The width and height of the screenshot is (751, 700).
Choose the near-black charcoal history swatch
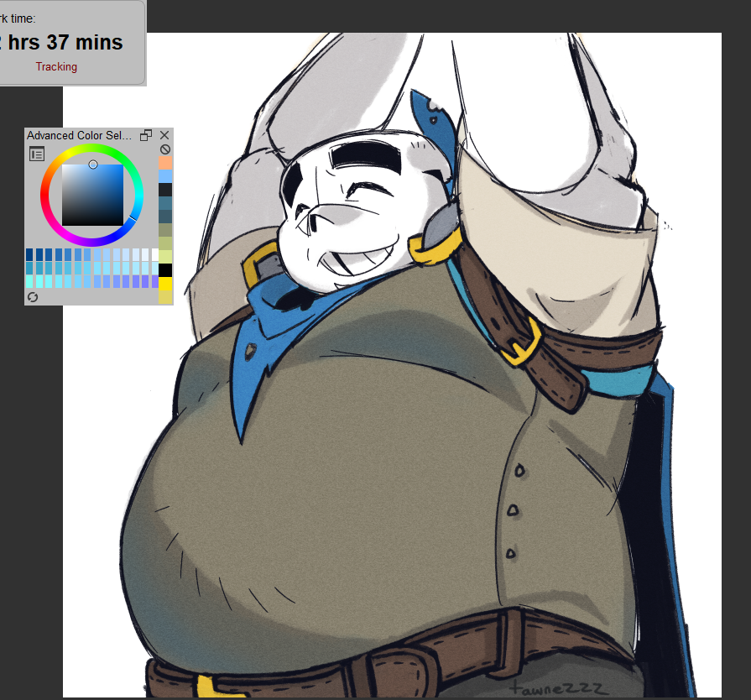(165, 190)
